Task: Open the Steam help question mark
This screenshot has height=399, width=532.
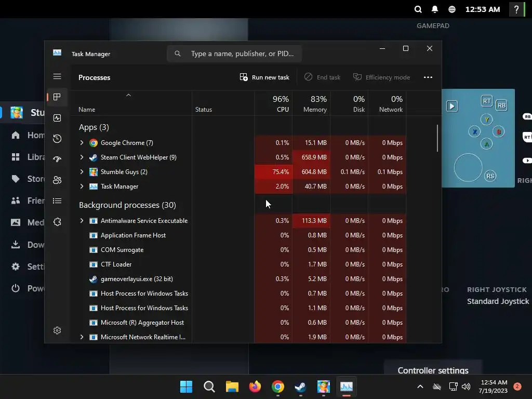Action: 516,9
